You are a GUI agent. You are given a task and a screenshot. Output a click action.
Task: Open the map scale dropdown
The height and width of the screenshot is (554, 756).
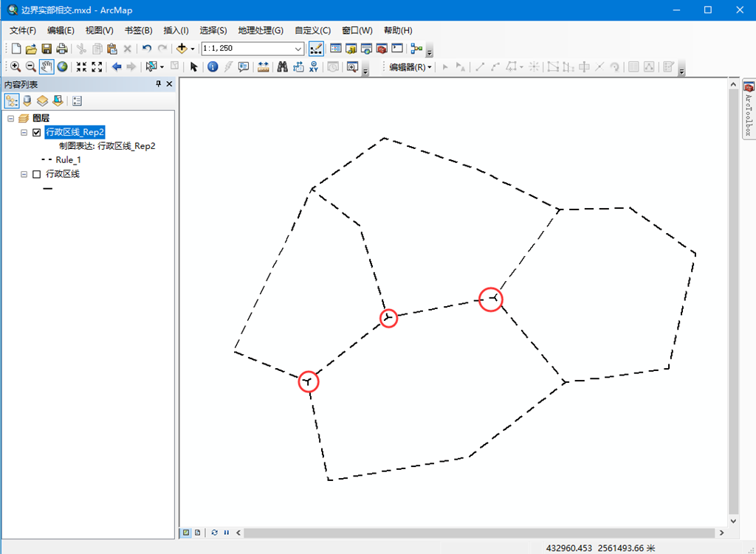[298, 49]
